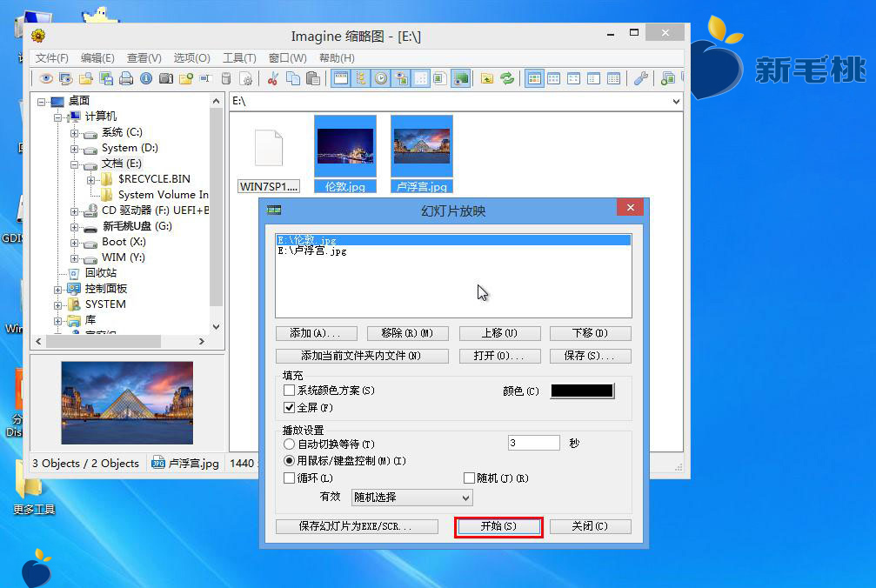
Task: Click the Louvre preview image panel
Action: tap(127, 403)
